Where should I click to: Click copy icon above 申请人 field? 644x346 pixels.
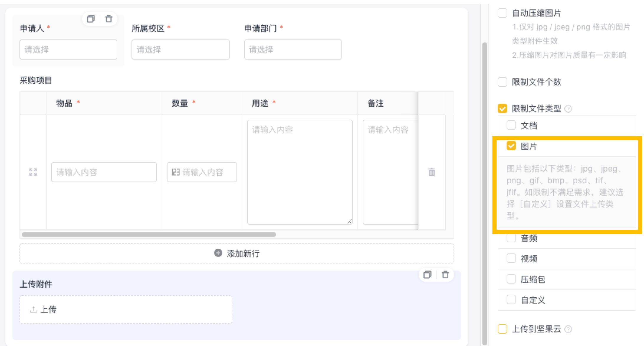(x=91, y=19)
